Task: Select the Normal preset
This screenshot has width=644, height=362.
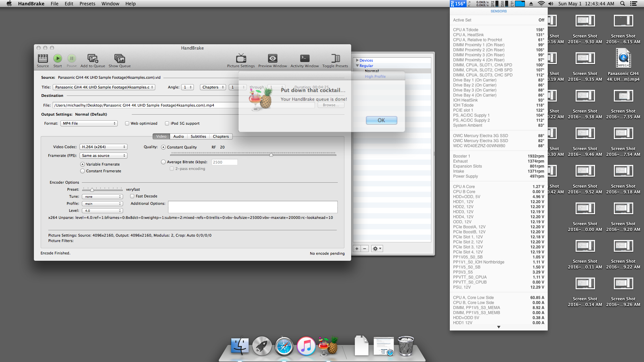Action: (372, 71)
